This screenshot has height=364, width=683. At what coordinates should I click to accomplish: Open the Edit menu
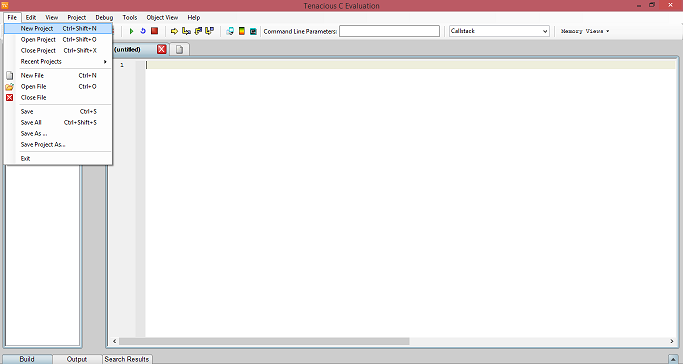click(30, 17)
